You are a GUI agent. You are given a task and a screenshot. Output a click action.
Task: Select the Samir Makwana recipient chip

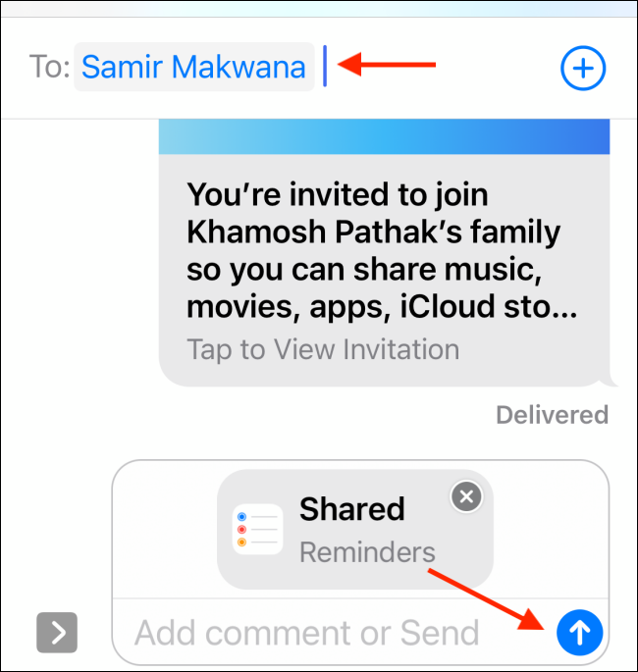194,67
